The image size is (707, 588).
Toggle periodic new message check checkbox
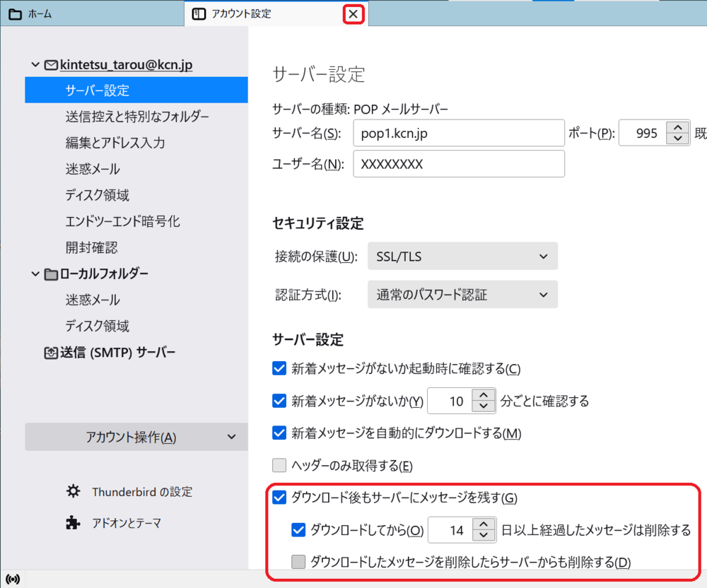[x=279, y=401]
